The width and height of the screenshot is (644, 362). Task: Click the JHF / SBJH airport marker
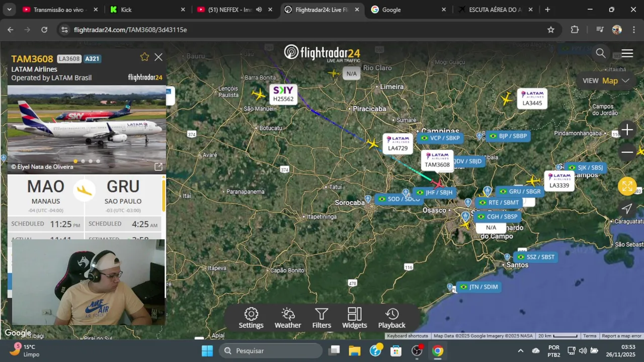(435, 193)
